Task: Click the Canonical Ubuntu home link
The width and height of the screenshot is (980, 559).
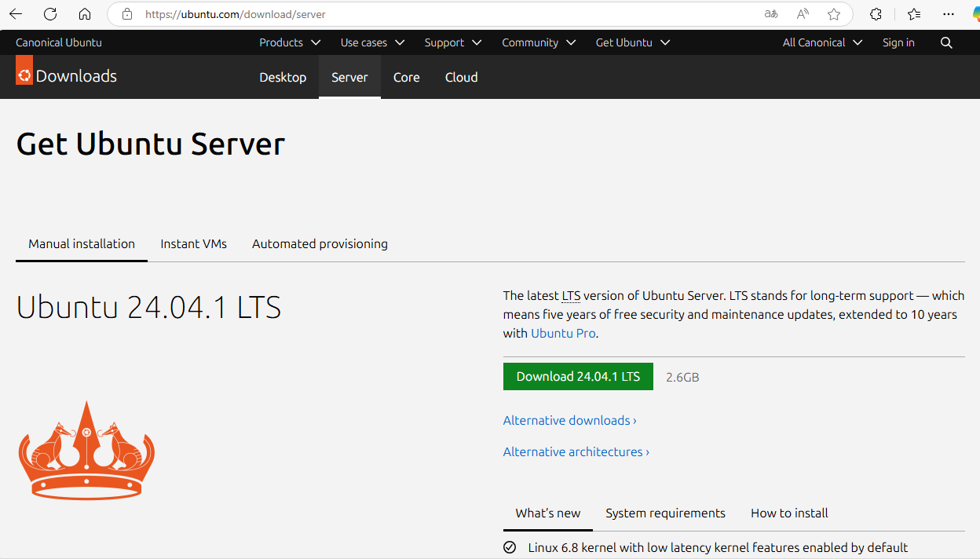Action: point(59,42)
